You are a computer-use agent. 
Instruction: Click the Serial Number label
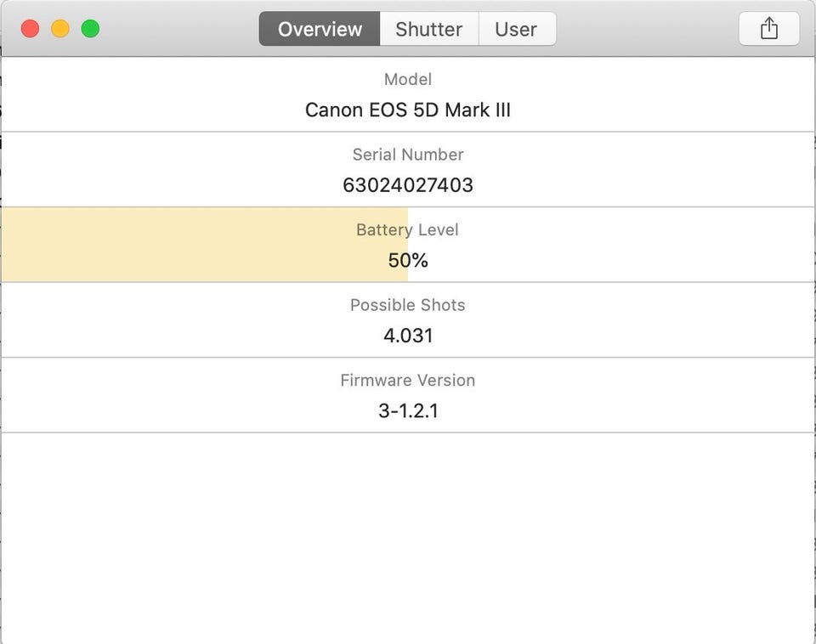coord(408,155)
